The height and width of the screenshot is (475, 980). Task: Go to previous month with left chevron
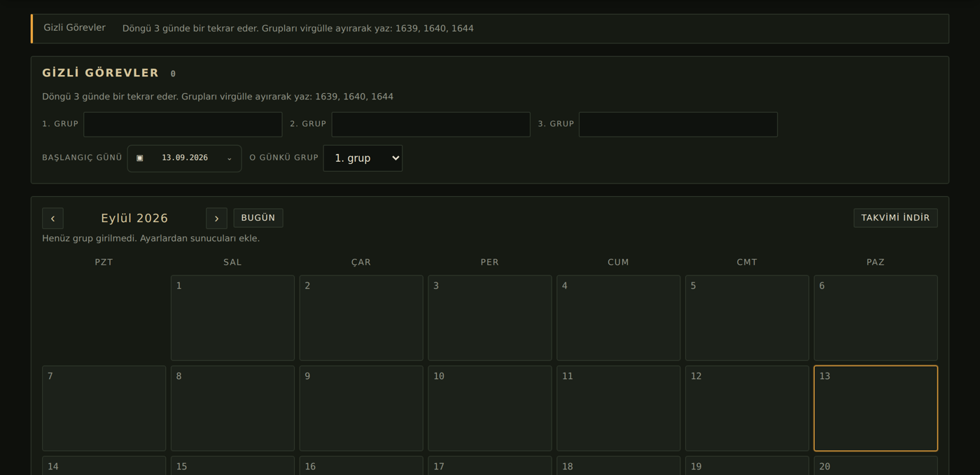coord(52,218)
